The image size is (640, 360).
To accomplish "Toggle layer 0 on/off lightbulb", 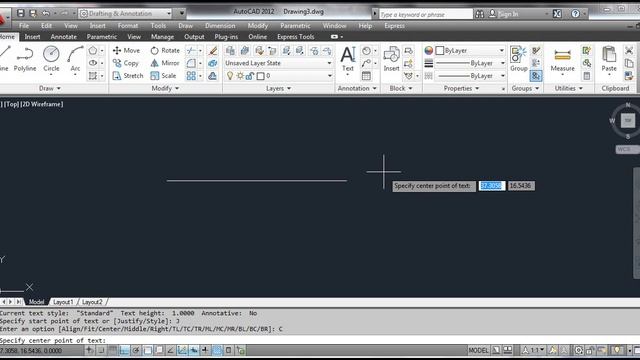I will (230, 76).
